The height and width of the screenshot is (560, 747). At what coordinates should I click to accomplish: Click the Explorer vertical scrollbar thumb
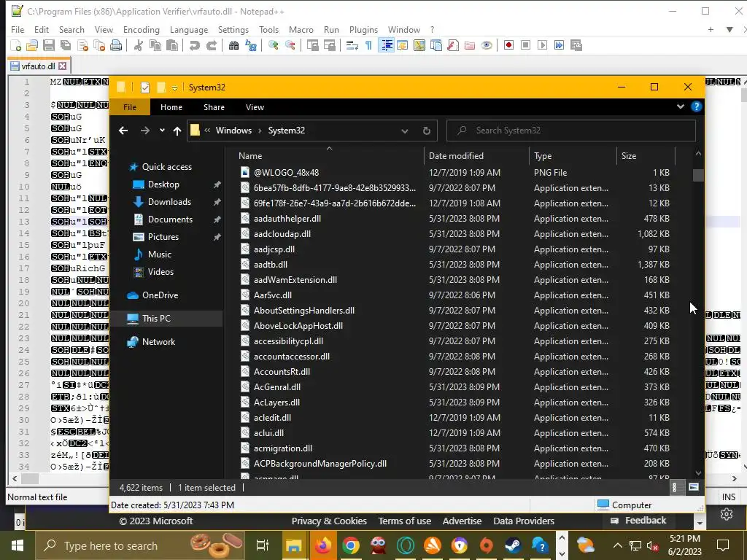point(698,175)
